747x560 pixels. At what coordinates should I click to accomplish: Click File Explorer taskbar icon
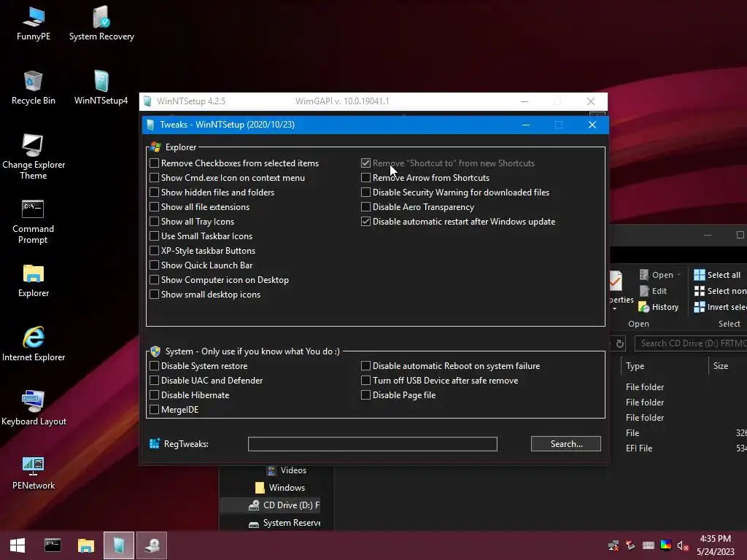pyautogui.click(x=86, y=545)
